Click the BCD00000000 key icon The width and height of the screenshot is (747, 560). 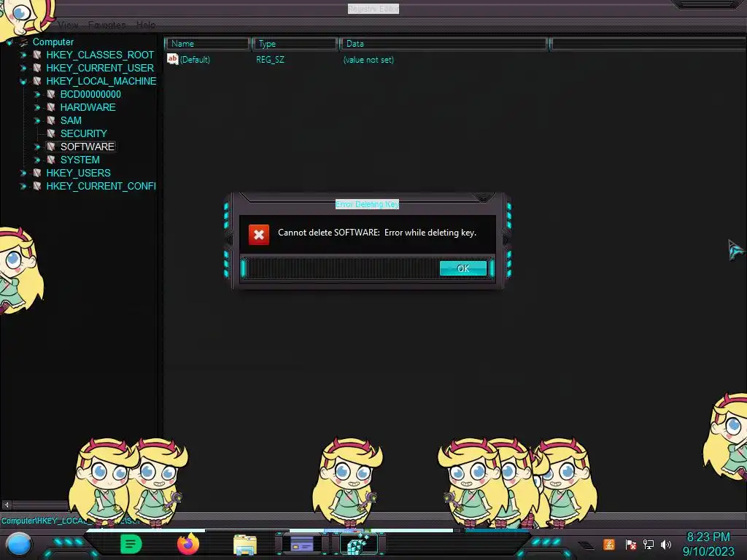tap(51, 94)
